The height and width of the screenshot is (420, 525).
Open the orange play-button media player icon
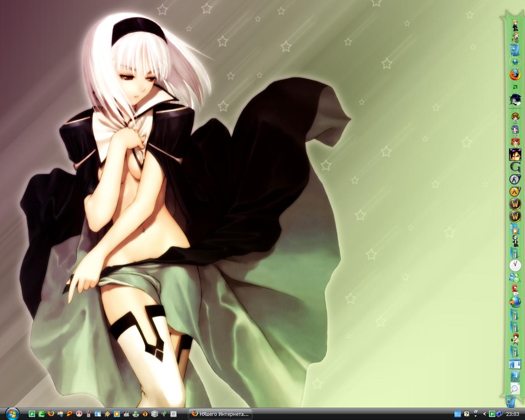[x=117, y=414]
